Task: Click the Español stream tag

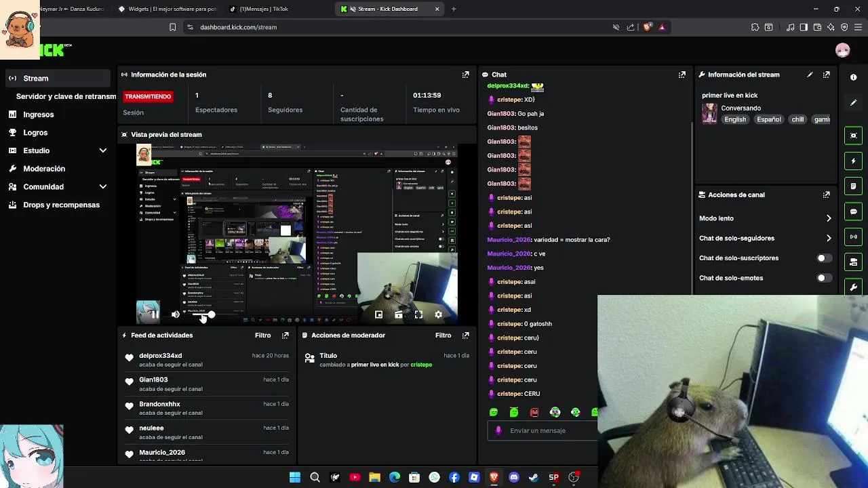Action: tap(768, 119)
